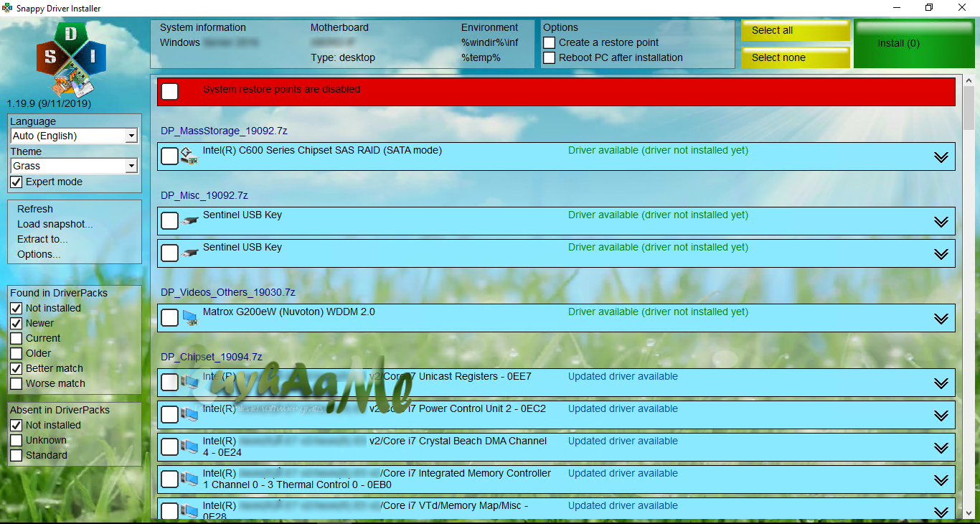Click the Select all button
Viewport: 980px width, 524px height.
[x=796, y=30]
